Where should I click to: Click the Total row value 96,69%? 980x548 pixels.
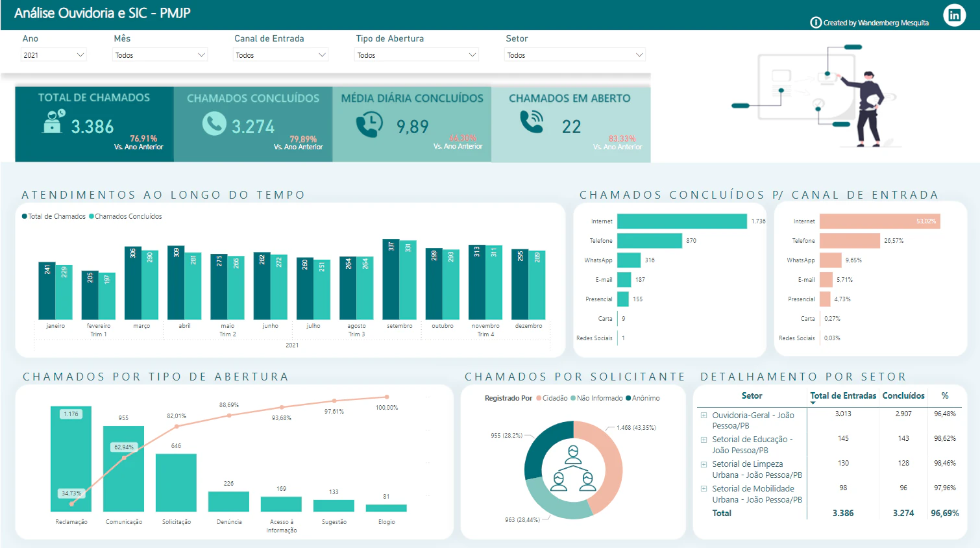pos(945,513)
